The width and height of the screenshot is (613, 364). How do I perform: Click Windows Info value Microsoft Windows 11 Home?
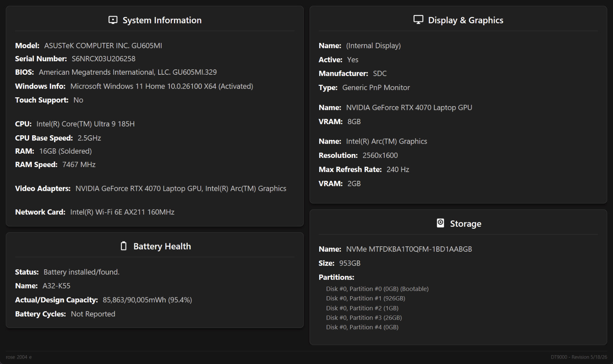pos(162,86)
